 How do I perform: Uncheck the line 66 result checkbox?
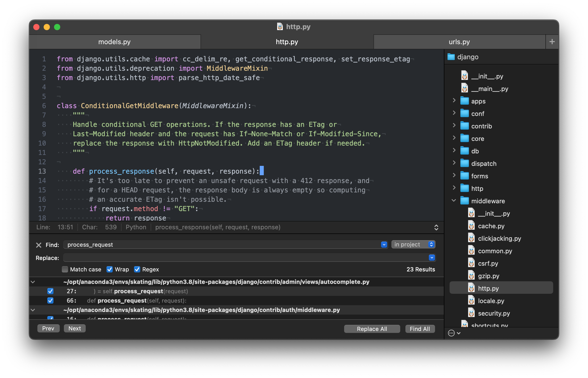tap(50, 301)
